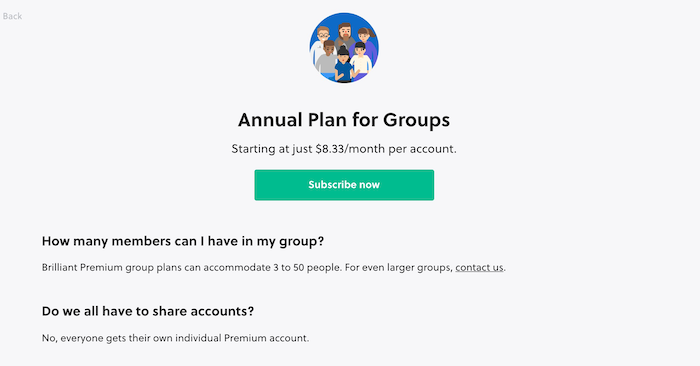Click the Brilliant Premium group plans answer text
The width and height of the screenshot is (700, 366).
coord(273,267)
